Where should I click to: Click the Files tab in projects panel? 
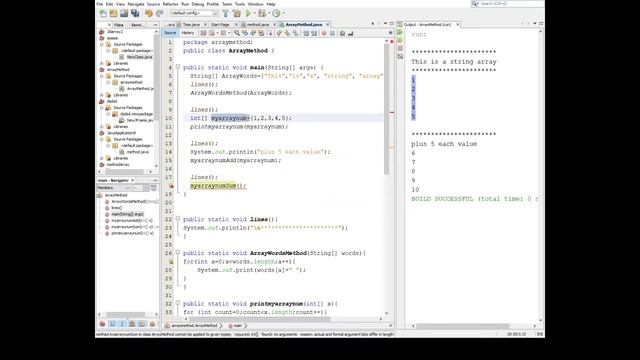point(119,25)
